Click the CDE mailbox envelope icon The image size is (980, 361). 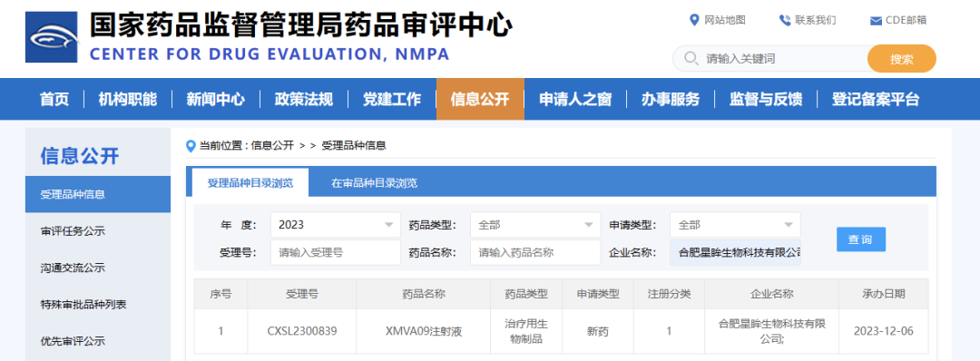coord(876,21)
